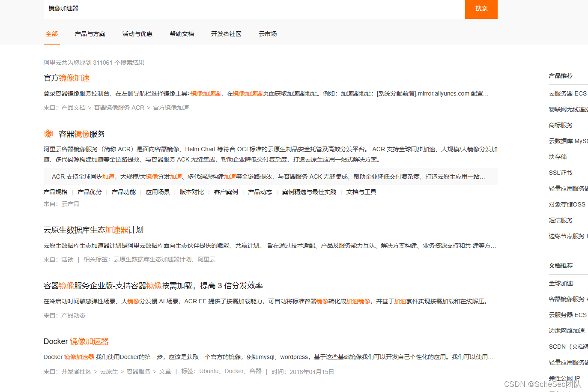
Task: Open 云原生数据库生态加速器计划 result
Action: (93, 230)
